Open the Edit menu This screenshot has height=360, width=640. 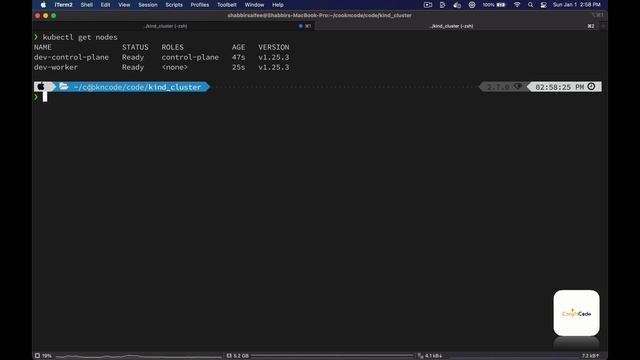tap(105, 5)
